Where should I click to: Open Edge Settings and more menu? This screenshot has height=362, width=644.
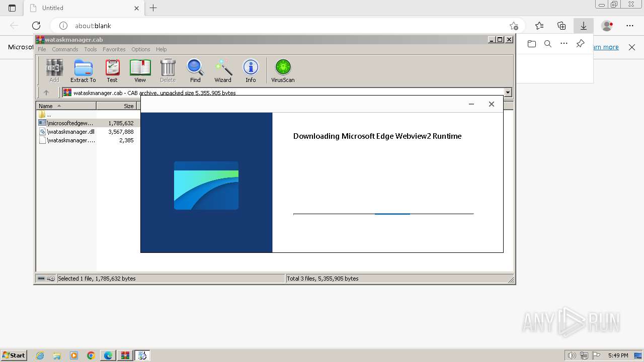click(630, 26)
